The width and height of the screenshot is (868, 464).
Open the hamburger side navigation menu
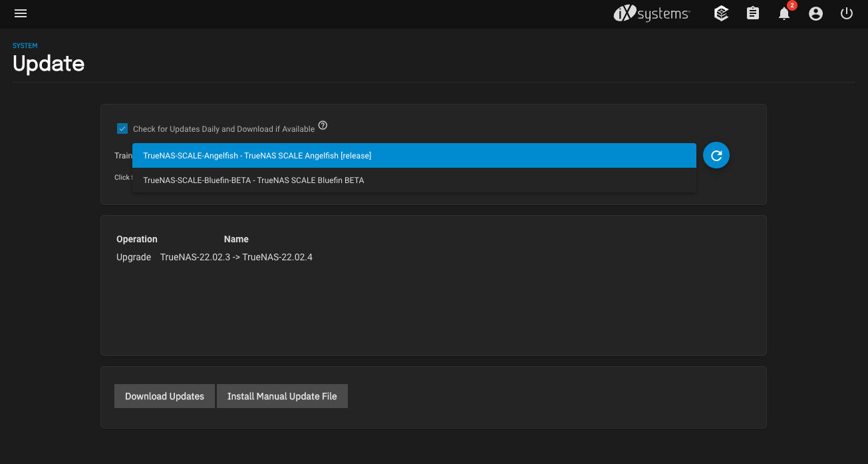click(x=21, y=13)
